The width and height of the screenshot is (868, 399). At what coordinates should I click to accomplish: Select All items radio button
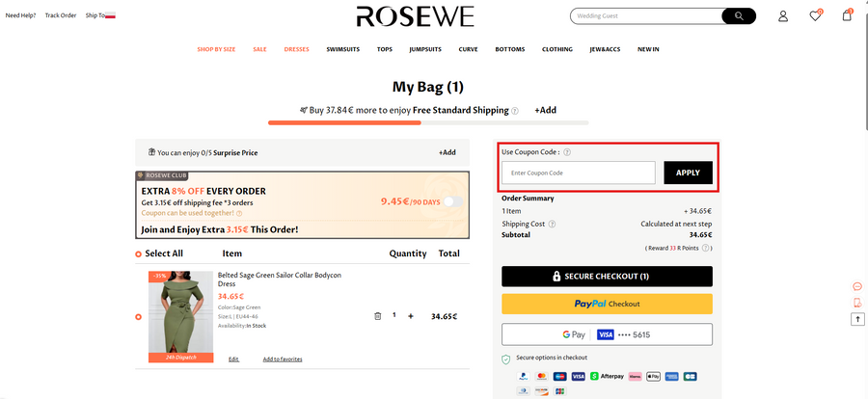pyautogui.click(x=139, y=254)
